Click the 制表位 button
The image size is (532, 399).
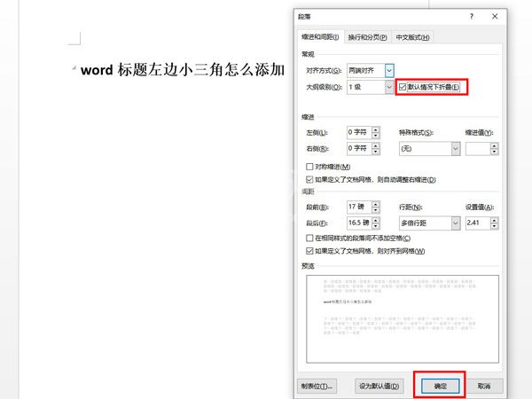(x=317, y=386)
